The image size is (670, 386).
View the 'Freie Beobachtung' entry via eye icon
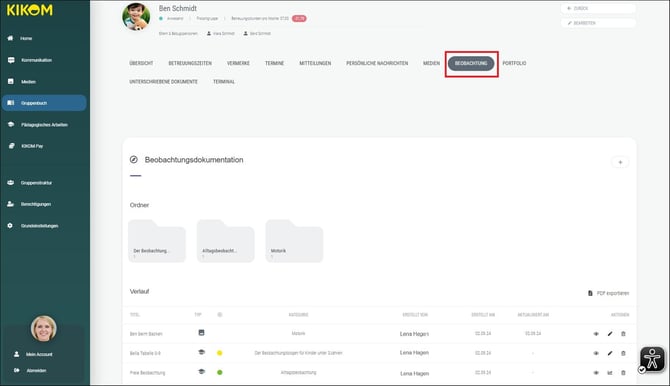pos(596,373)
